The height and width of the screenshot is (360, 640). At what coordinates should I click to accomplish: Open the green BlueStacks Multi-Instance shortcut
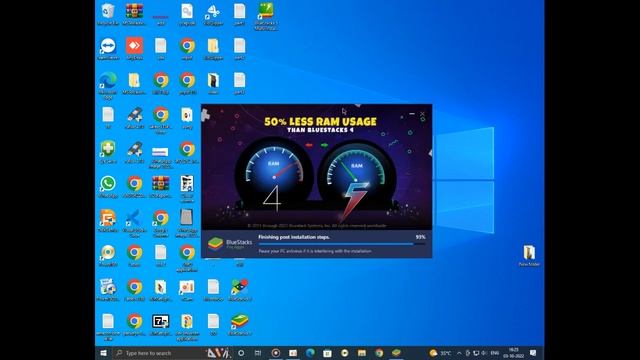[266, 15]
